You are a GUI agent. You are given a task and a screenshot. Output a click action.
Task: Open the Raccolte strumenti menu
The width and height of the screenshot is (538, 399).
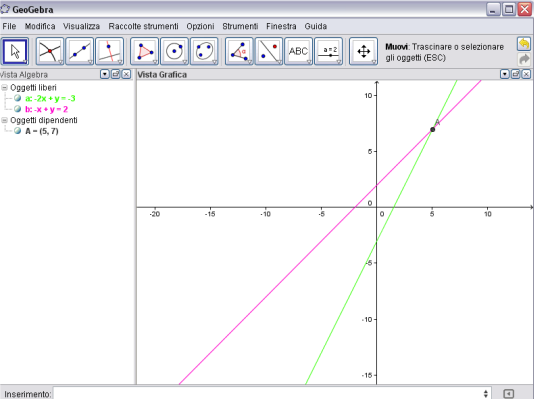143,26
